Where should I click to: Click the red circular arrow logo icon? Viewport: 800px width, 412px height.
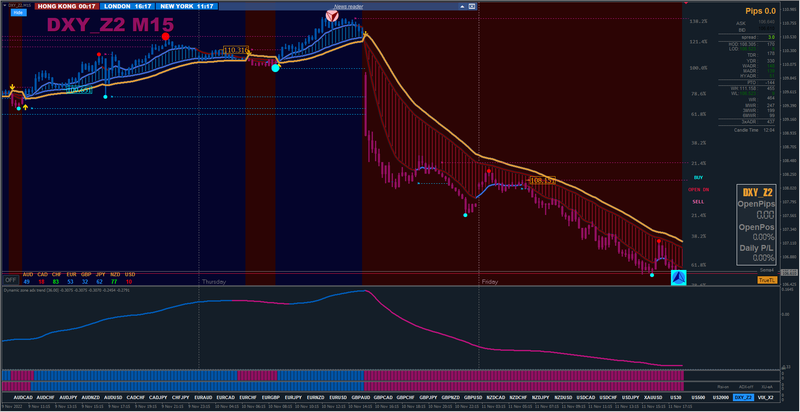332,16
